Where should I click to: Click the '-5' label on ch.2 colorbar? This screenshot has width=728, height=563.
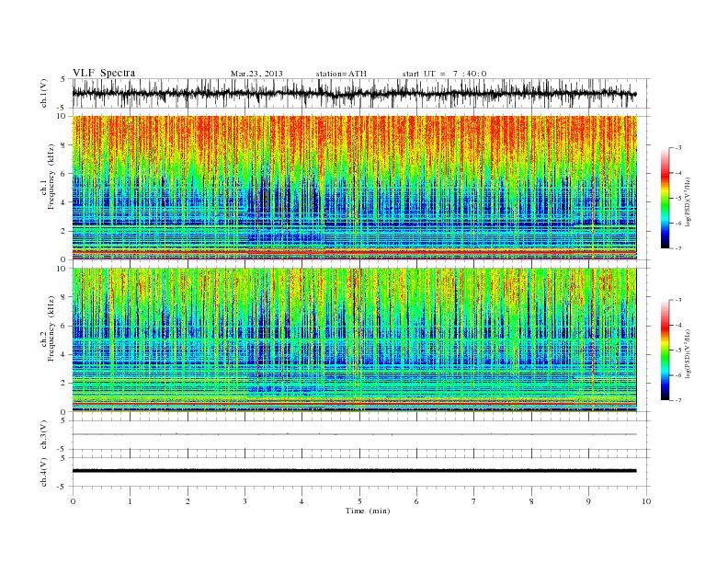pos(677,350)
